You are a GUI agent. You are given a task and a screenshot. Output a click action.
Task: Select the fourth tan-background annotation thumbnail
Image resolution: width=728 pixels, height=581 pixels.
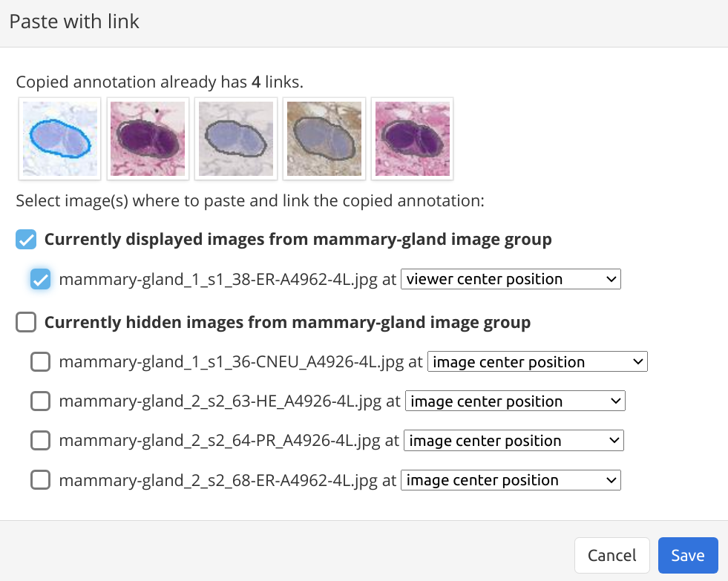(x=324, y=138)
